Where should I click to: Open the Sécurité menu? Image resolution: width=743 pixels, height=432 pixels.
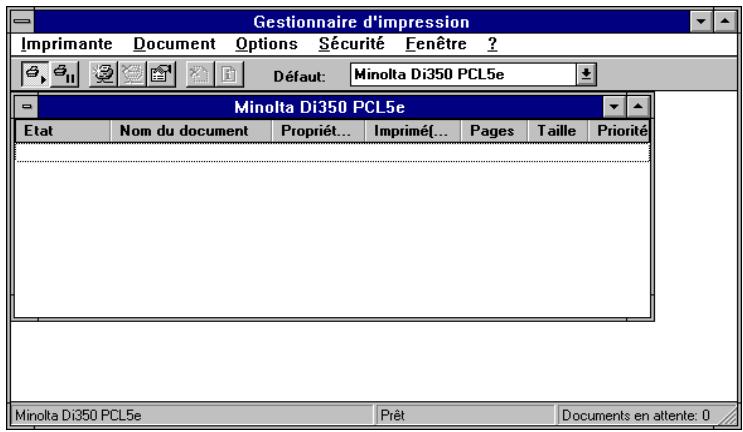(352, 44)
